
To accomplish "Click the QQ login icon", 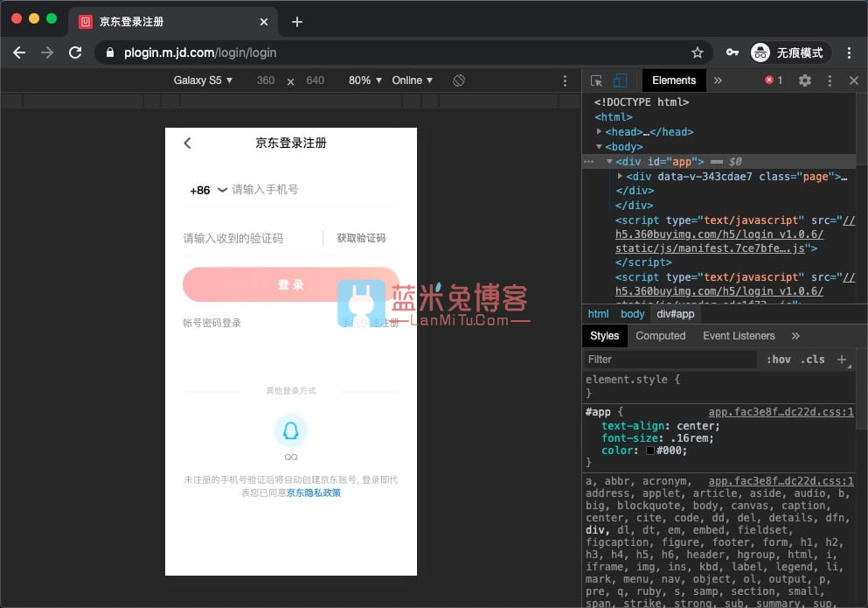I will [x=290, y=430].
